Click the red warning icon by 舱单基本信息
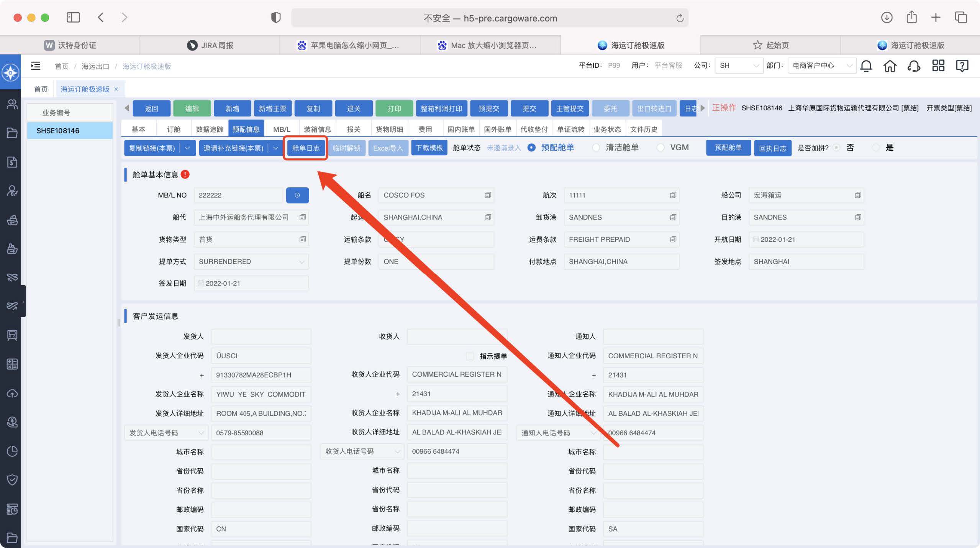The height and width of the screenshot is (548, 980). click(185, 174)
